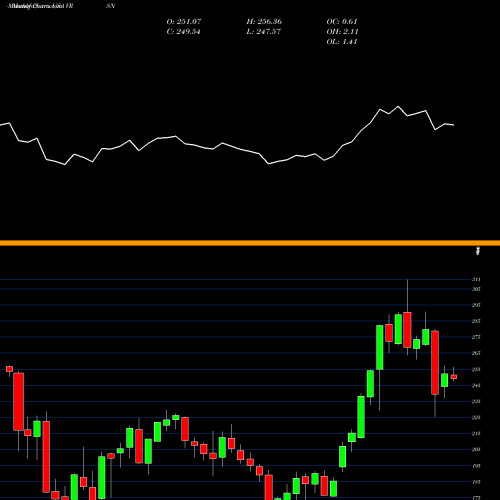Click the 195 price axis label
The height and width of the screenshot is (500, 500).
[x=476, y=466]
